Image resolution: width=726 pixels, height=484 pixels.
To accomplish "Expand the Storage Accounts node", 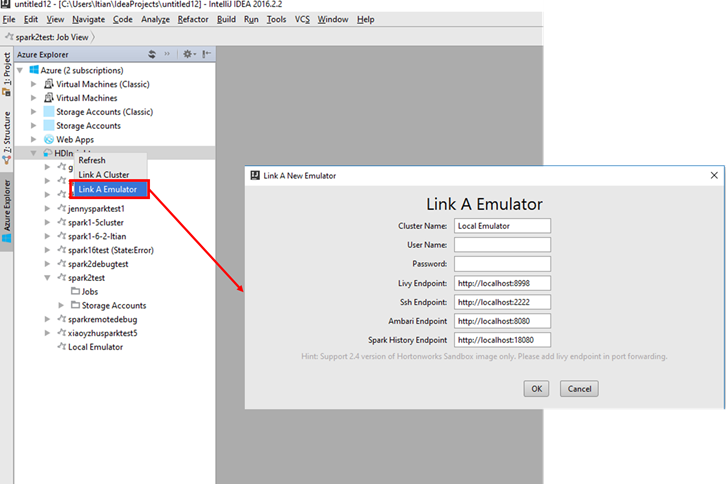I will coord(33,126).
